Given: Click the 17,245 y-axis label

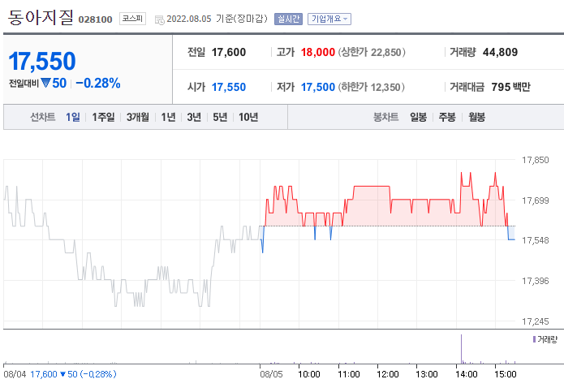Looking at the screenshot, I should click(x=536, y=321).
